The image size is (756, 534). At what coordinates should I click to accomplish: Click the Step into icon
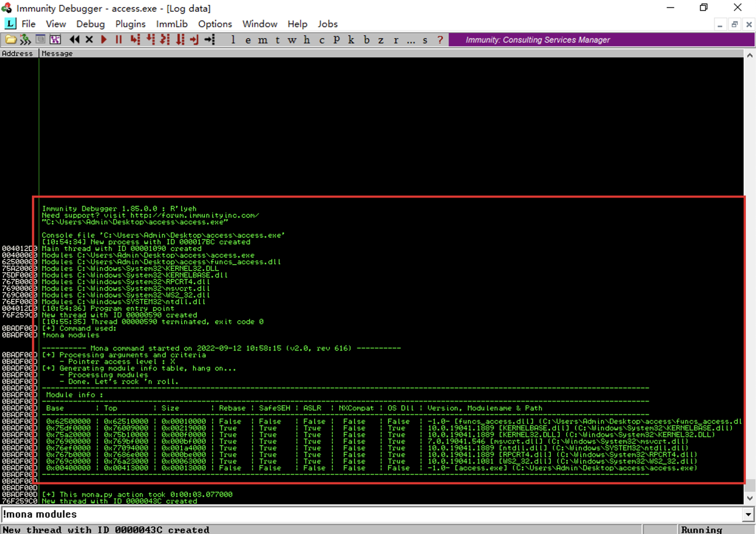click(135, 40)
